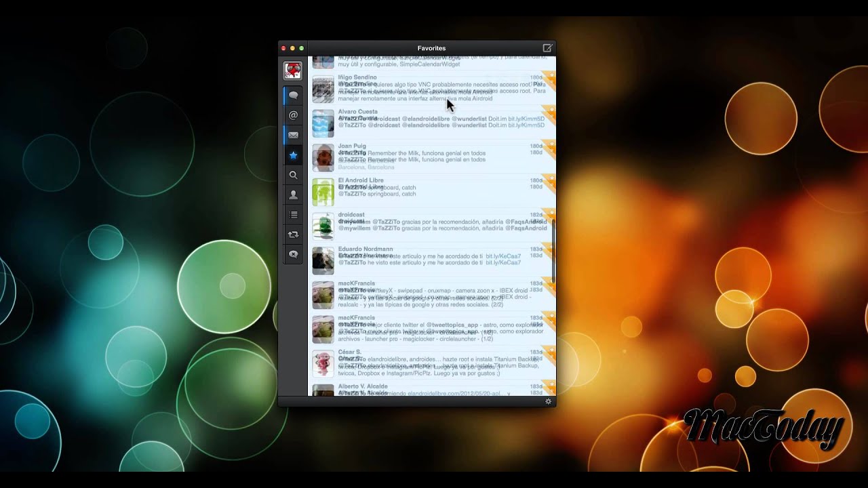Open the Direct Messages envelope tab
Viewport: 868px width, 488px height.
(x=293, y=135)
